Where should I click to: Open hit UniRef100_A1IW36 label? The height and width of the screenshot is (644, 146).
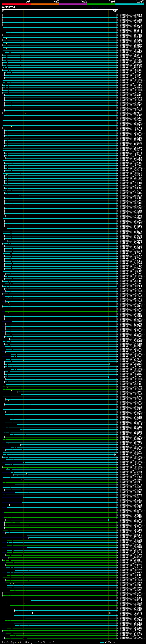(x=131, y=613)
